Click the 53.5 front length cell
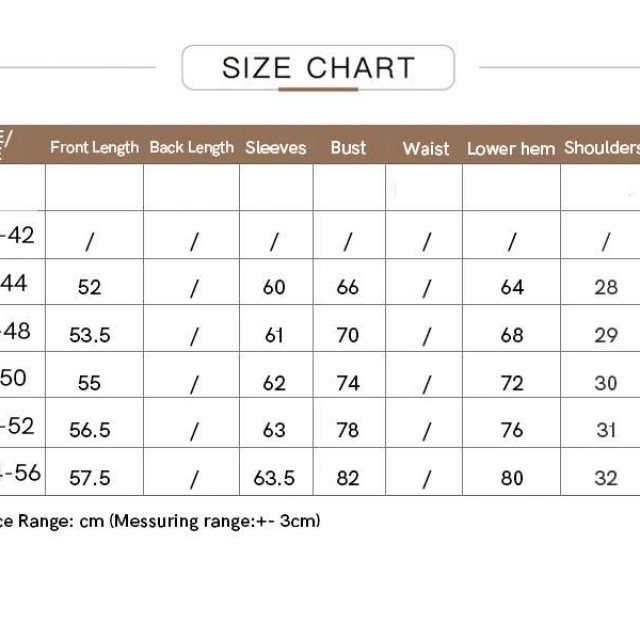Image resolution: width=640 pixels, height=640 pixels. click(90, 335)
